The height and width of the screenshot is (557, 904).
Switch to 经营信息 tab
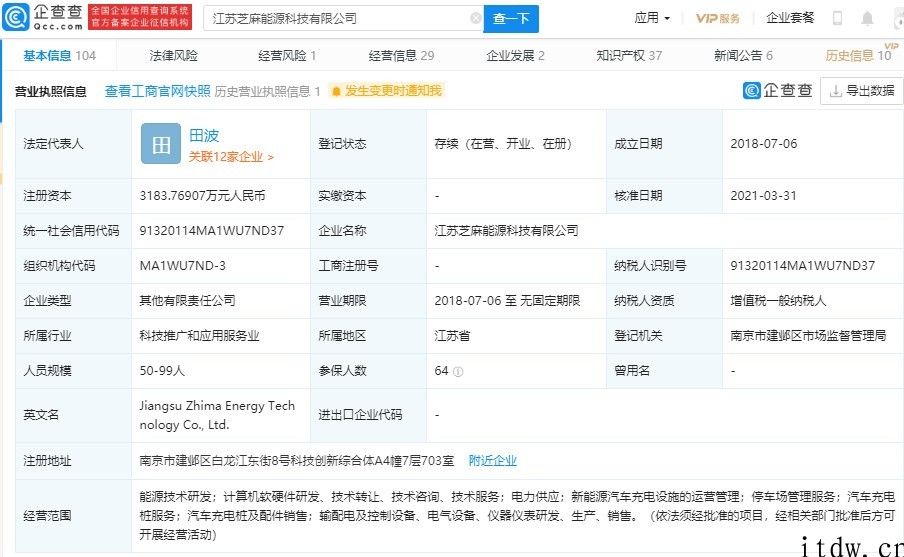pos(401,55)
